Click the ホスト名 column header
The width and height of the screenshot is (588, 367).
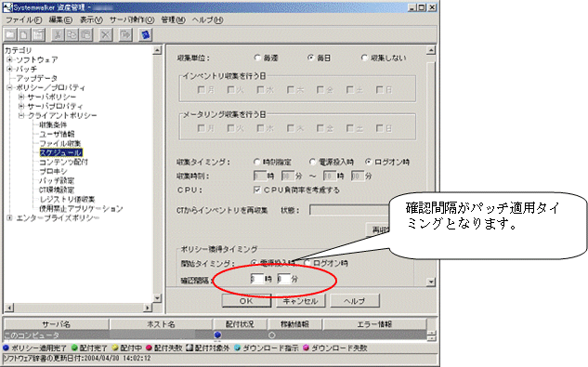click(x=161, y=324)
